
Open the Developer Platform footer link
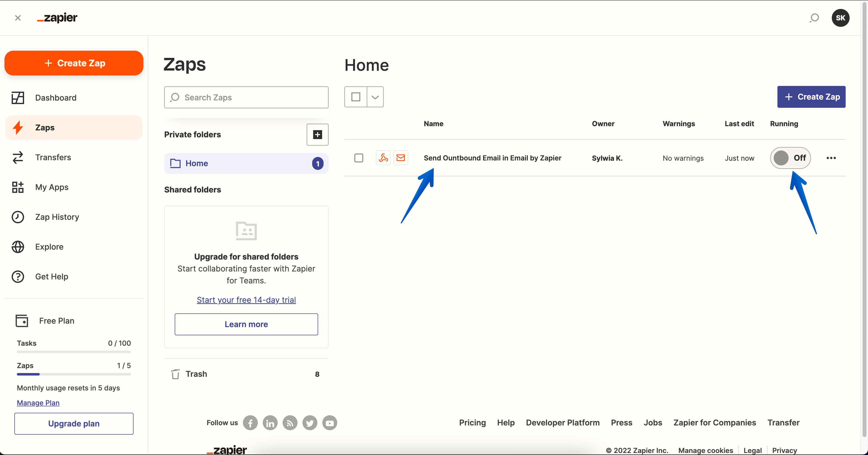pyautogui.click(x=563, y=423)
